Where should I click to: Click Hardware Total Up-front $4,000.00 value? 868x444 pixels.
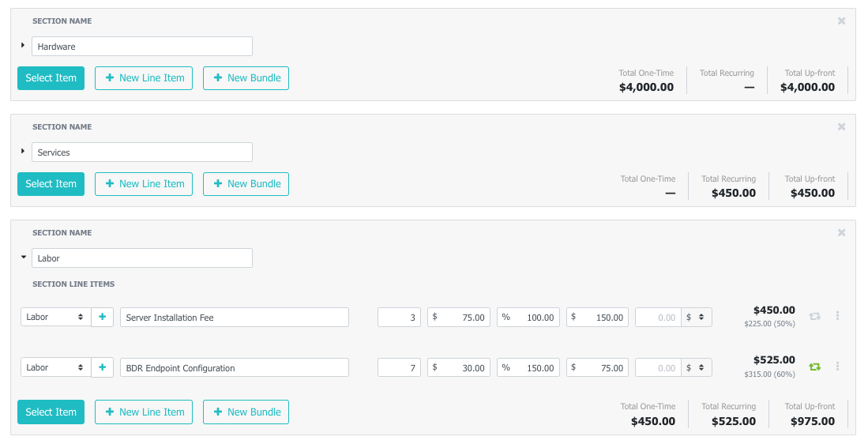807,87
